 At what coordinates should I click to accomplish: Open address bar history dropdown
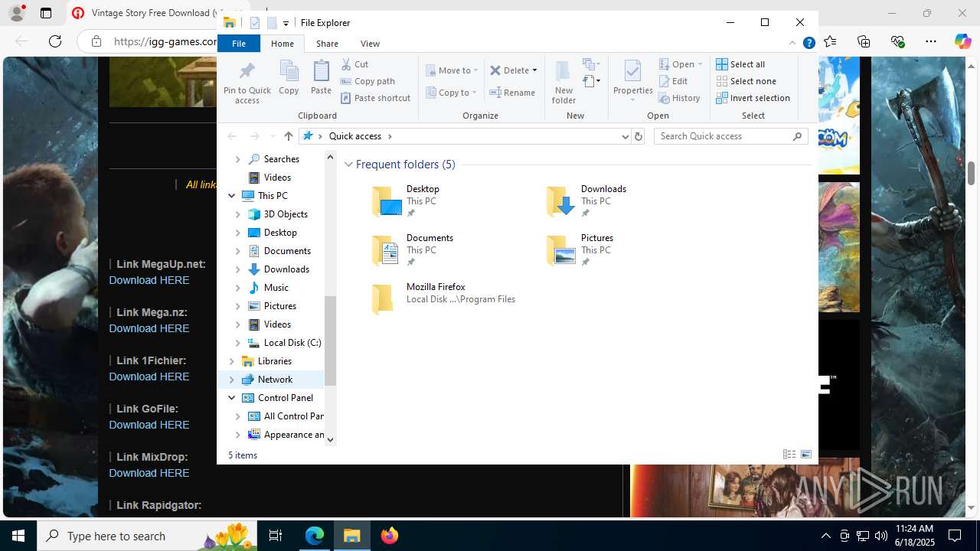point(626,136)
